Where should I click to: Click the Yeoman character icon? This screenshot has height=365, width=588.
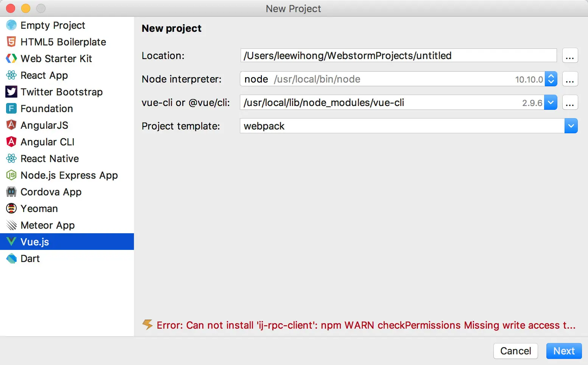[x=11, y=208]
